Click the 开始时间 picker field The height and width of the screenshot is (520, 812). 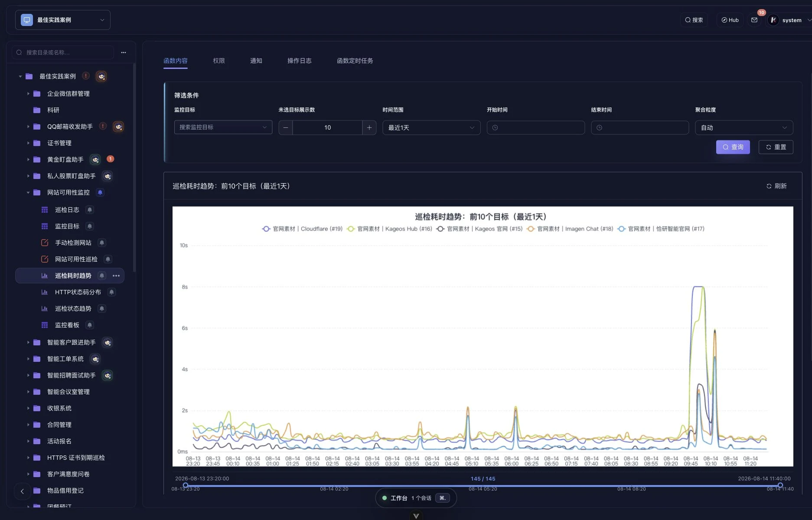pos(536,127)
